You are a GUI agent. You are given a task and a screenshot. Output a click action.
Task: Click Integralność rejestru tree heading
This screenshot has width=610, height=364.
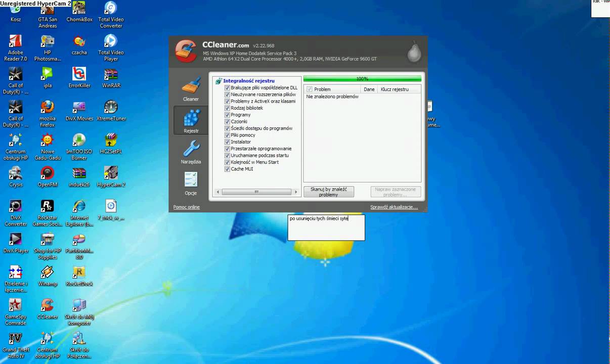click(249, 81)
